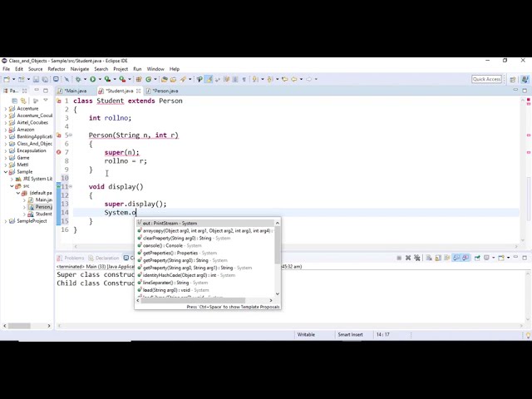This screenshot has width=532, height=399.
Task: Open Package Explorer View Menu triangle
Action: pyautogui.click(x=46, y=100)
